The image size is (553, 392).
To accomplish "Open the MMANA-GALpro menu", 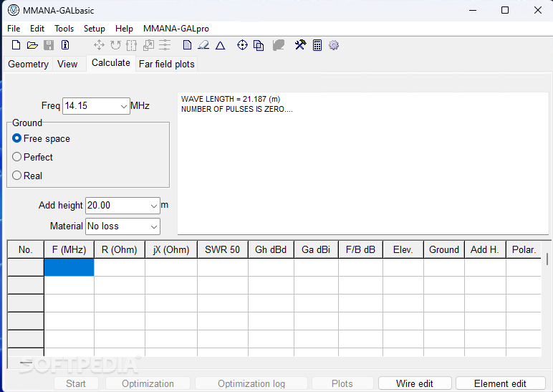I will point(176,29).
